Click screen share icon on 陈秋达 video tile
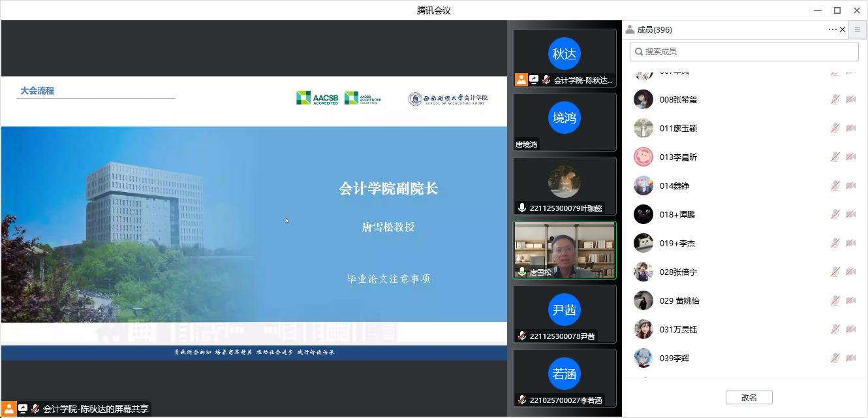The width and height of the screenshot is (868, 418). pyautogui.click(x=534, y=80)
